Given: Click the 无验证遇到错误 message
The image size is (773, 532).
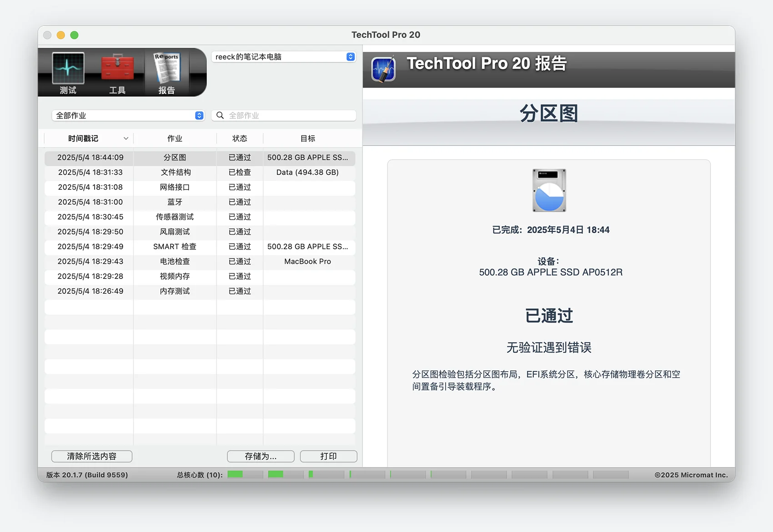Looking at the screenshot, I should [549, 348].
